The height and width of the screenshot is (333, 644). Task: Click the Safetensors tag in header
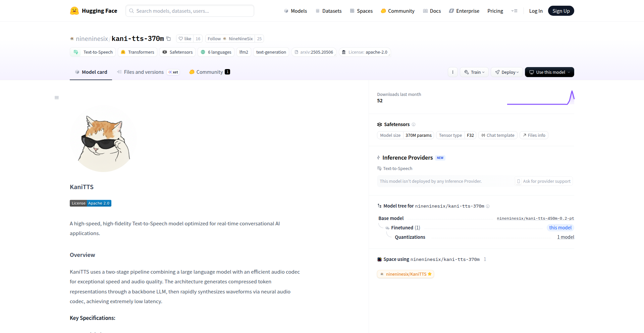click(x=177, y=52)
